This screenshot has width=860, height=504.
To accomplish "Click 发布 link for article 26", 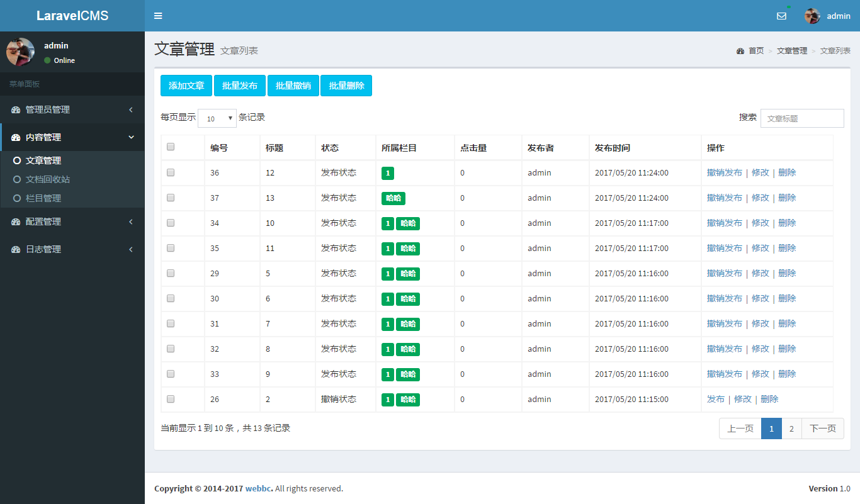I will (716, 399).
